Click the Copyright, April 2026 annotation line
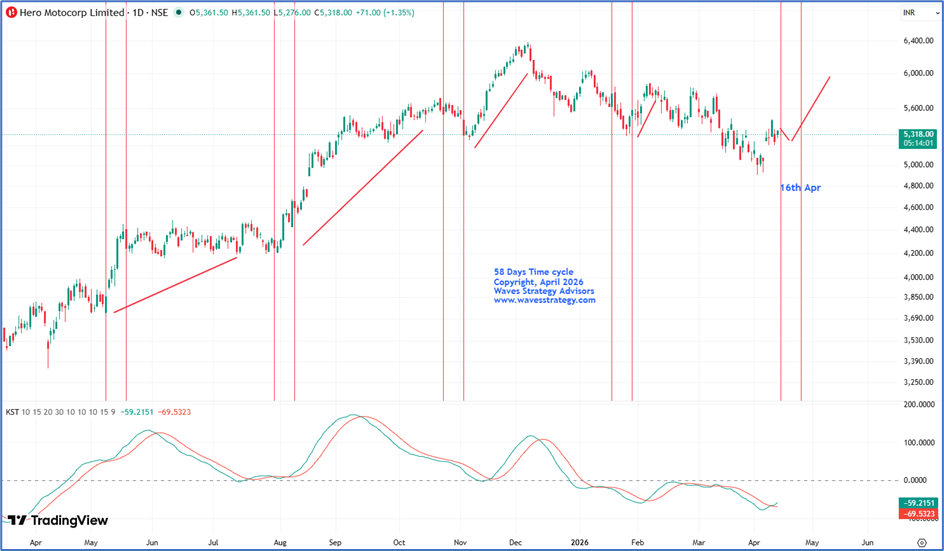Viewport: 944px width, 551px height. point(538,282)
